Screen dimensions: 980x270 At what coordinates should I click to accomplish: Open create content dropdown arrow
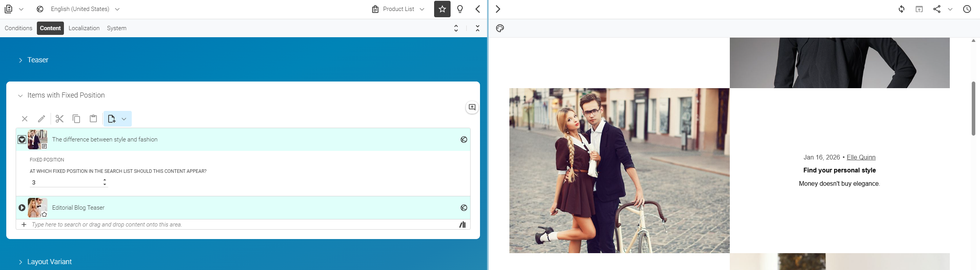pos(124,119)
